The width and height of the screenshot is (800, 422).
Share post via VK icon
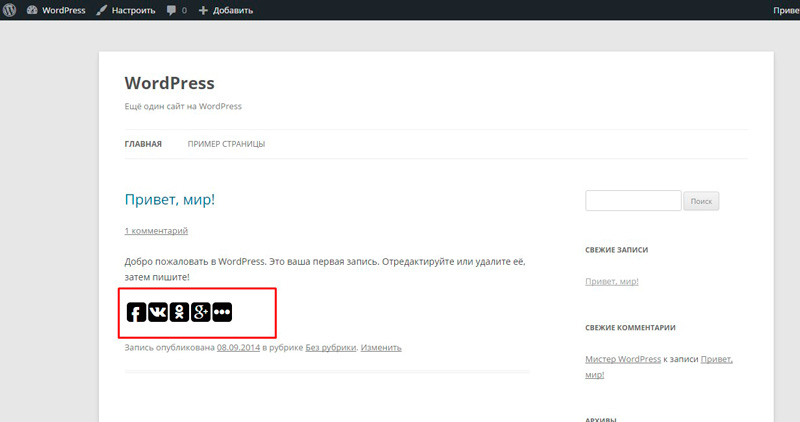click(x=158, y=312)
